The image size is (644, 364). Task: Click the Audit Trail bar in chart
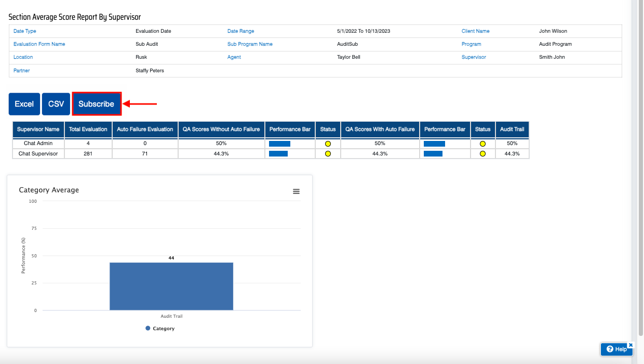point(171,286)
